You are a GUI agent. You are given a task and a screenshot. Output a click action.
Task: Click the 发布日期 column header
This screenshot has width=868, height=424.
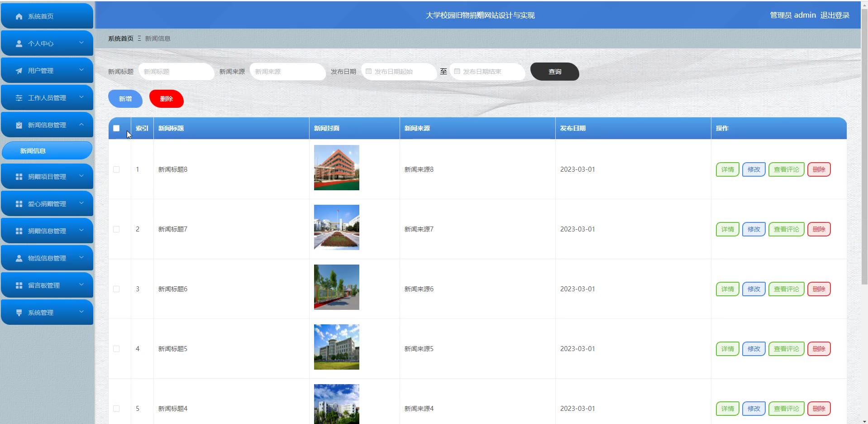tap(633, 128)
